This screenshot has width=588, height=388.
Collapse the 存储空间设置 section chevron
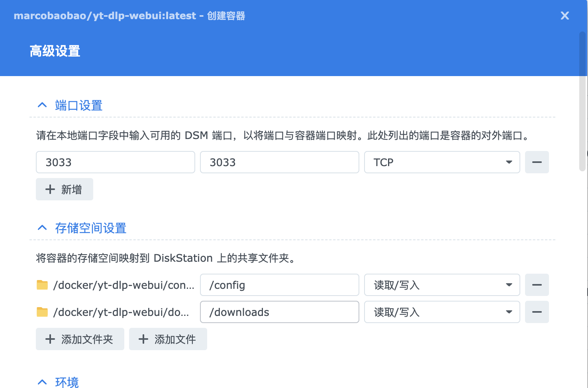click(x=42, y=228)
